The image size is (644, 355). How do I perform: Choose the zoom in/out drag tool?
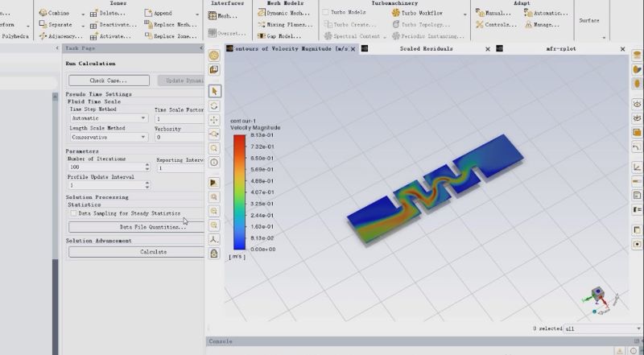214,134
